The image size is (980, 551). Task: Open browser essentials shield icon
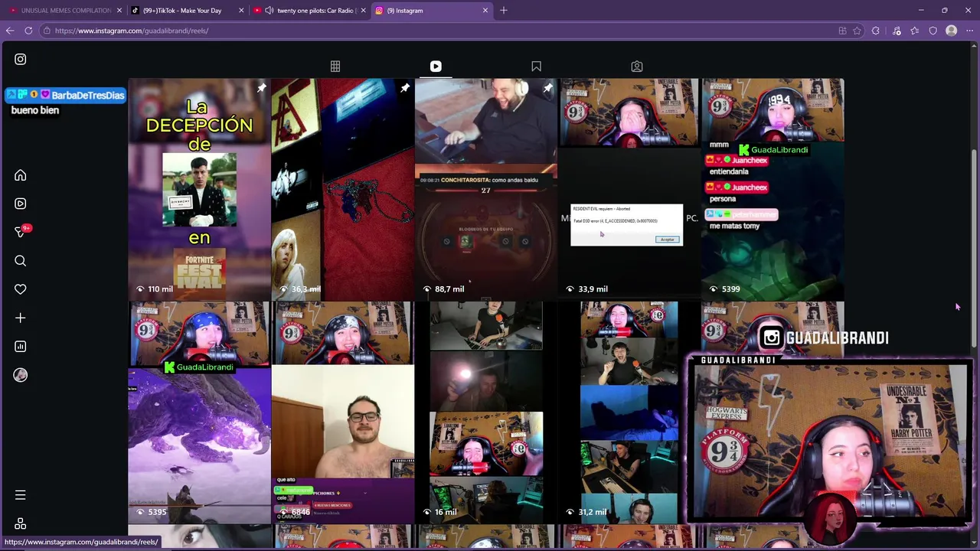(933, 31)
